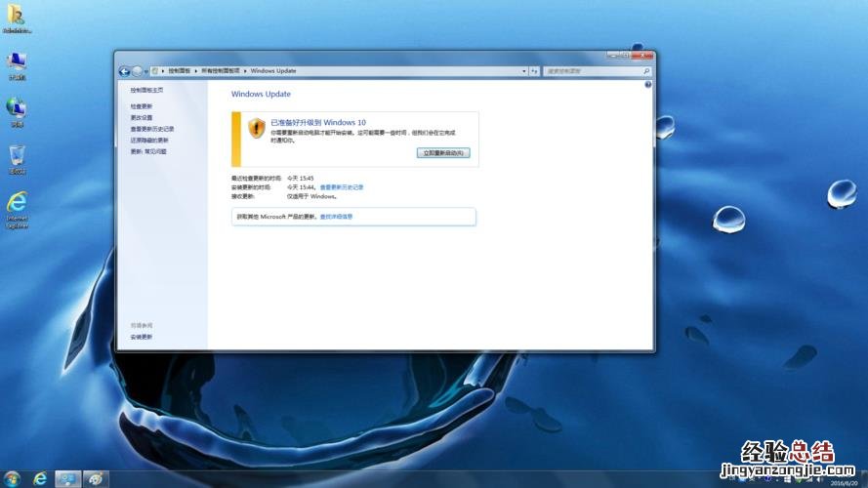The height and width of the screenshot is (488, 868).
Task: Open 控制面板主页 in the sidebar
Action: pos(146,90)
